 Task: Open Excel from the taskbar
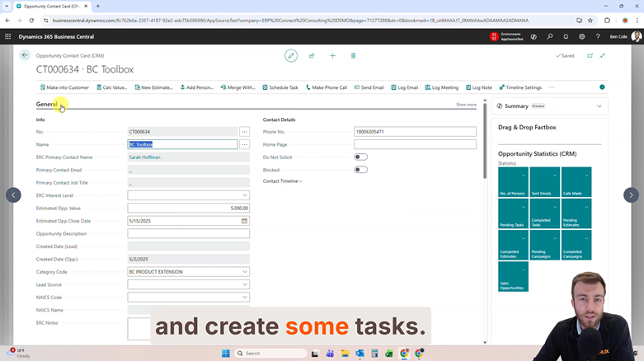click(x=389, y=354)
